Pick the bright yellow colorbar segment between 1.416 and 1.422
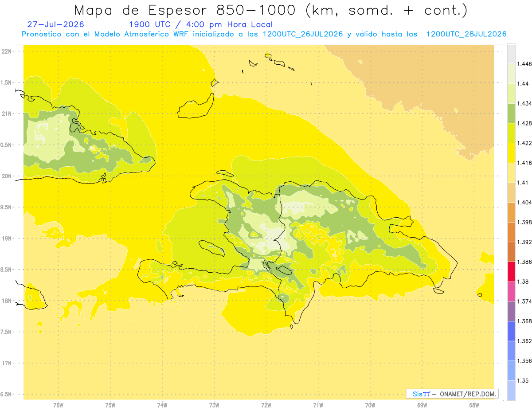 511,153
